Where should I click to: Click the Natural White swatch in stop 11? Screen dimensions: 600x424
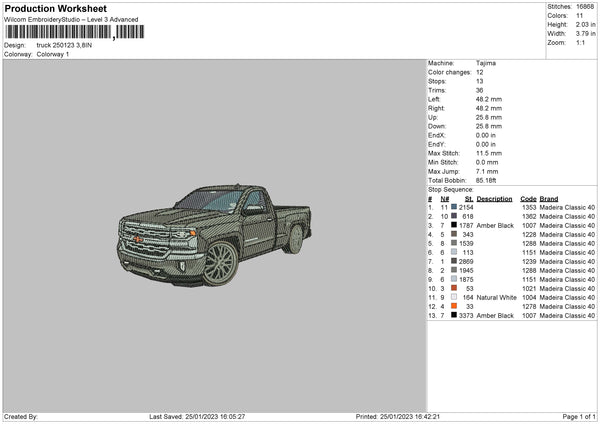(x=455, y=297)
